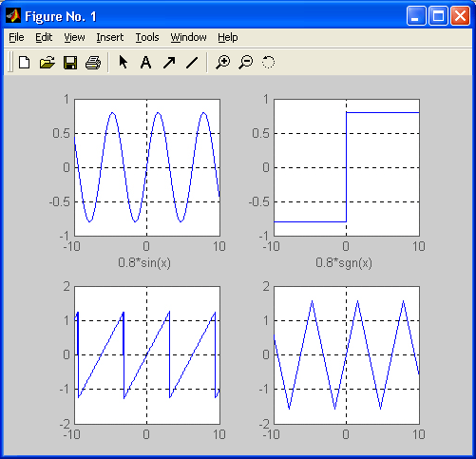Open the Window menu

tap(188, 37)
